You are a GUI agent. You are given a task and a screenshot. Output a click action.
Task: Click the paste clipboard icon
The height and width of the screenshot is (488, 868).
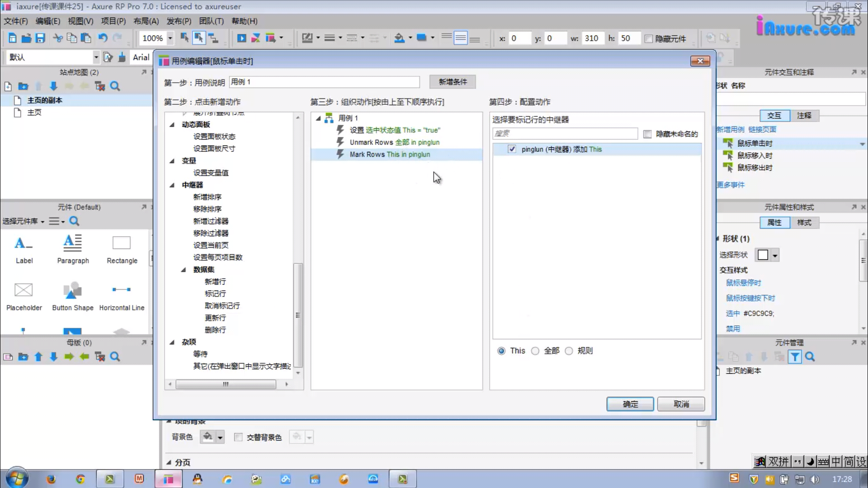tap(86, 38)
